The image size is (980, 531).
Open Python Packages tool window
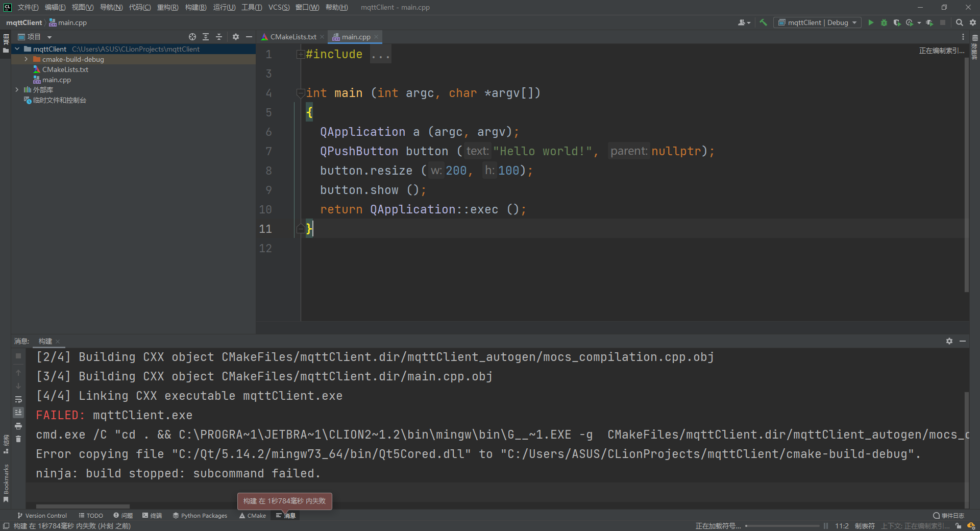200,516
